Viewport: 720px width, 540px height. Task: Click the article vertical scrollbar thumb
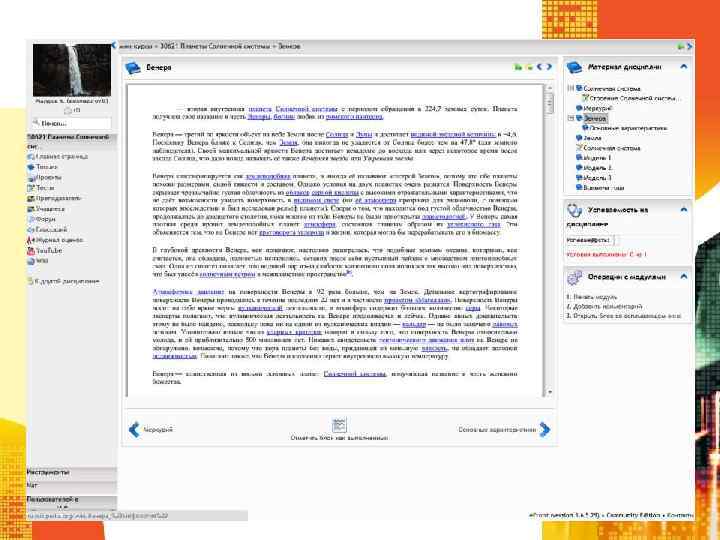point(549,103)
